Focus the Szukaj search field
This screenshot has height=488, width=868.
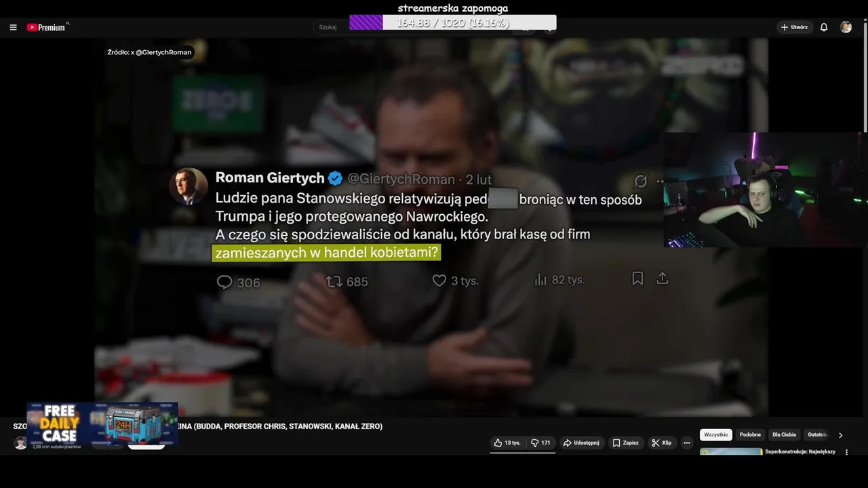332,27
